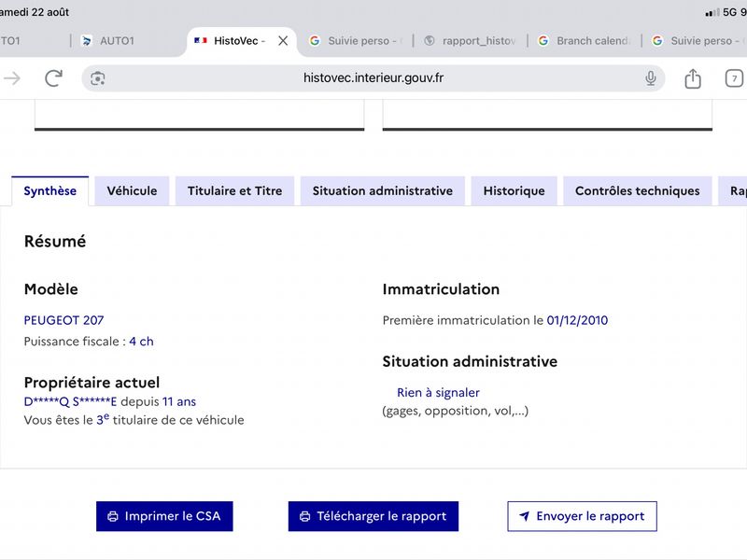Tap the lens search icon in address bar
747x560 pixels.
point(98,78)
